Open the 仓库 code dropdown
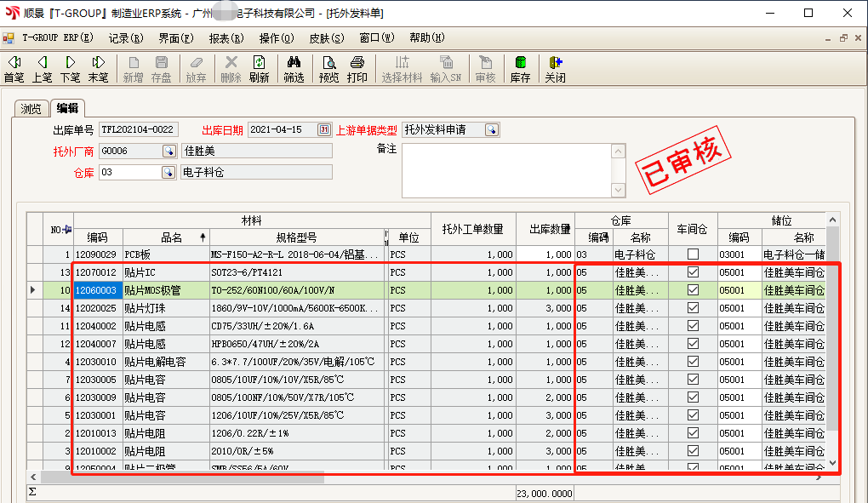The width and height of the screenshot is (868, 503). (x=168, y=173)
